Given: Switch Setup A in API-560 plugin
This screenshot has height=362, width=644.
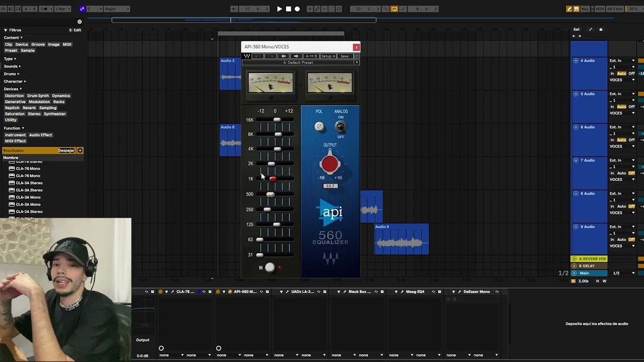Looking at the screenshot, I should [x=328, y=56].
